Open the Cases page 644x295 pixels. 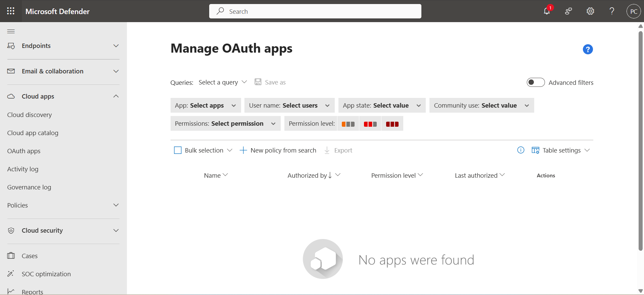point(30,256)
